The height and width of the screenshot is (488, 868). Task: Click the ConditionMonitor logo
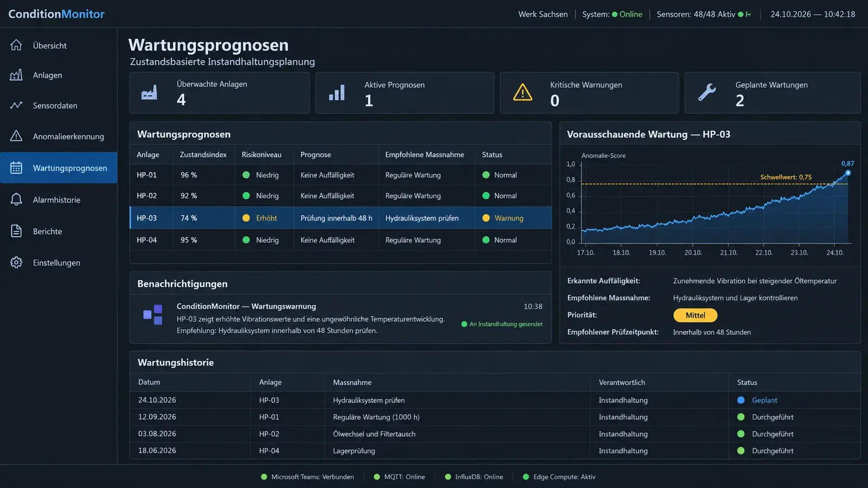(x=56, y=14)
